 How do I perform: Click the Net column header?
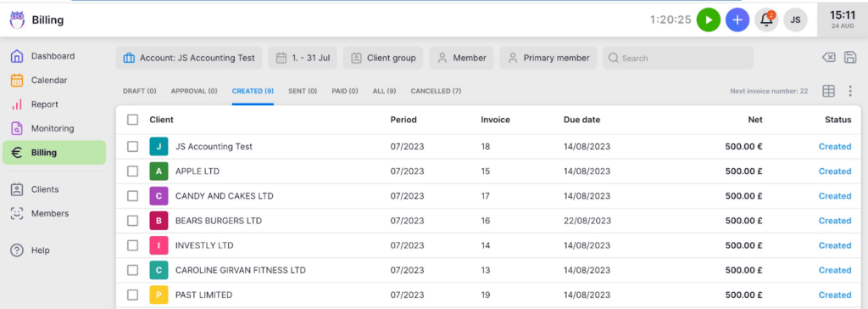(755, 120)
